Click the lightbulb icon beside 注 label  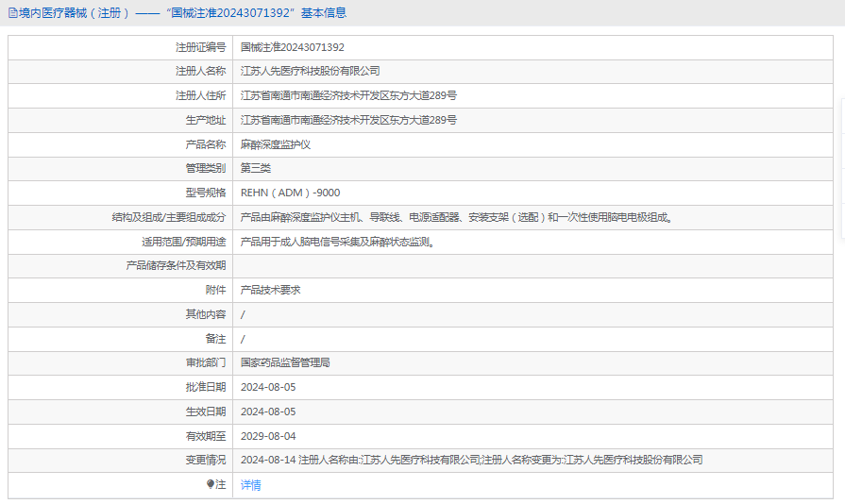[211, 484]
